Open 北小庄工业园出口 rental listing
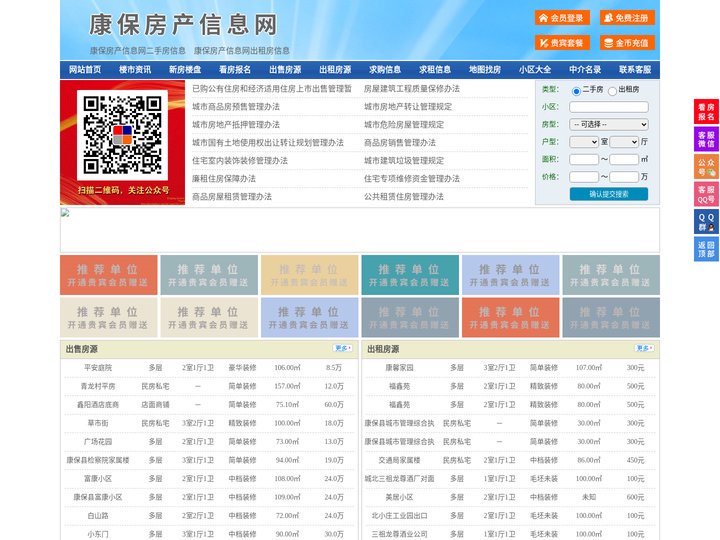720x540 pixels. tap(399, 516)
